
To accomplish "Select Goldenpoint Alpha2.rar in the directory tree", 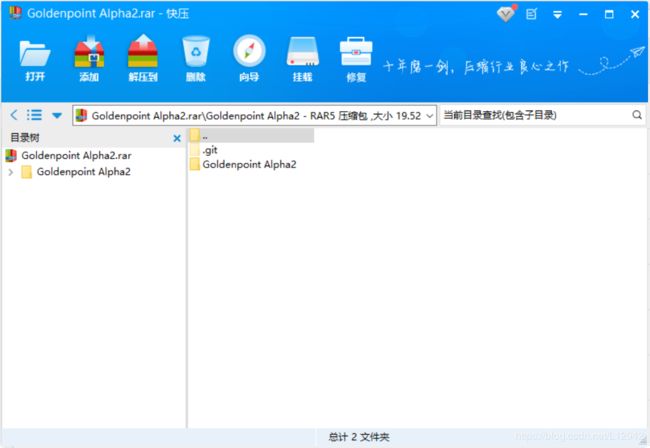I will click(x=76, y=155).
